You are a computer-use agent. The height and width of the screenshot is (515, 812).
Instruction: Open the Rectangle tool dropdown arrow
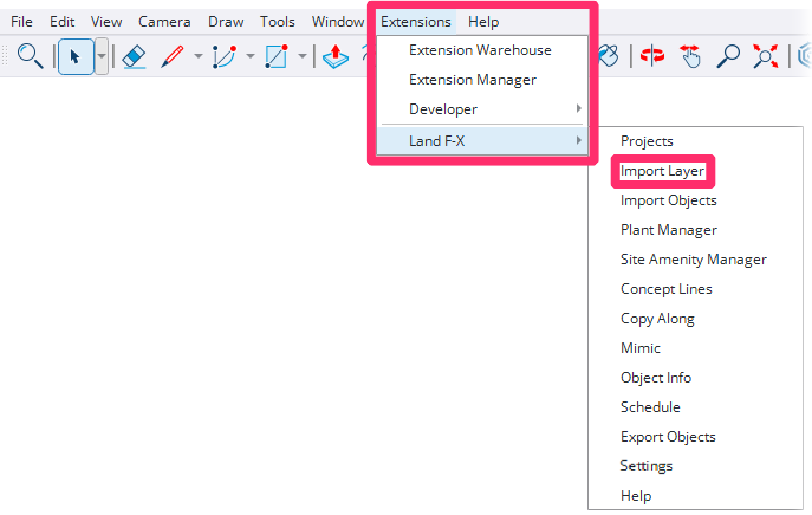302,57
